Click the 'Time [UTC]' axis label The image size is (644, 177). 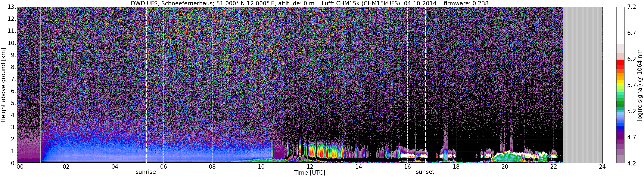[x=309, y=173]
